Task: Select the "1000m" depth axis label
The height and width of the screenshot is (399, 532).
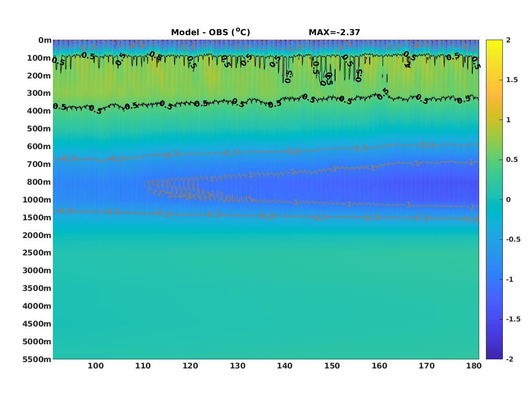Action: pos(37,200)
